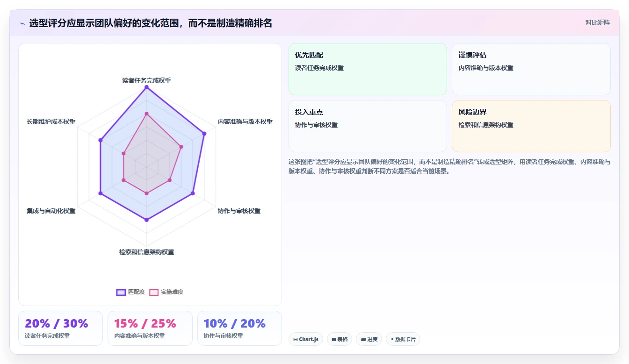Click the star icon in 数据卡片 tag
The width and height of the screenshot is (629, 364).
pos(392,339)
